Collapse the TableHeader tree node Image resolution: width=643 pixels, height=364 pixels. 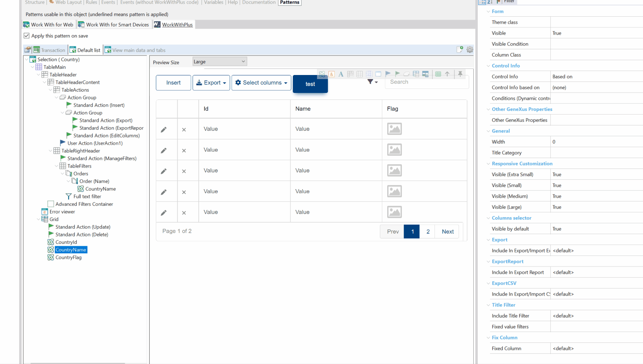[x=39, y=75]
